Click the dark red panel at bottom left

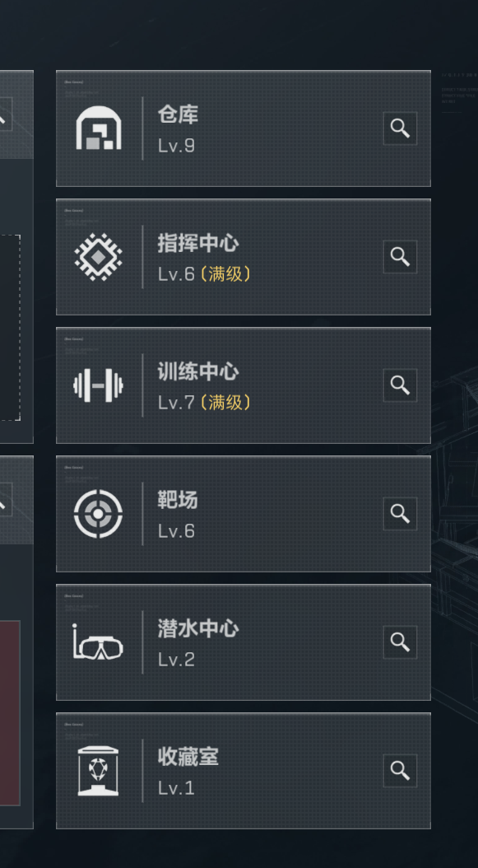(10, 713)
